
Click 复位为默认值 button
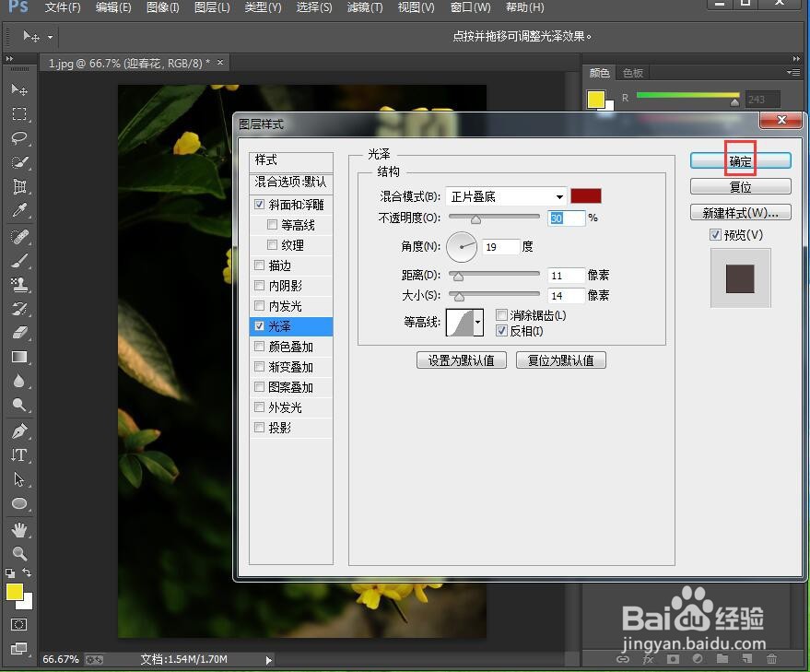click(561, 360)
